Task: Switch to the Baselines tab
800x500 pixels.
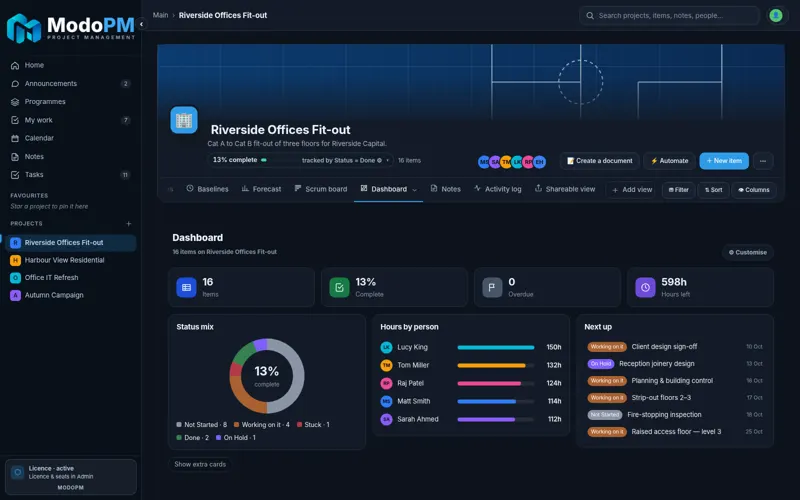Action: click(x=207, y=189)
